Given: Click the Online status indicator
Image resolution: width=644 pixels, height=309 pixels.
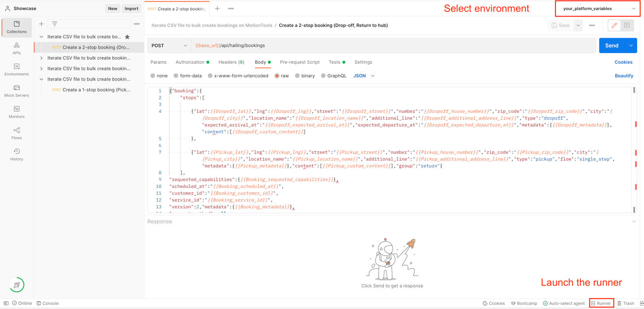Looking at the screenshot, I should [22, 303].
